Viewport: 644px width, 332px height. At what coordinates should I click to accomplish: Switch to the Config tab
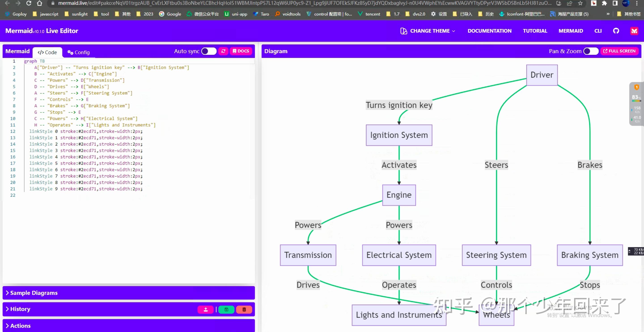(78, 52)
